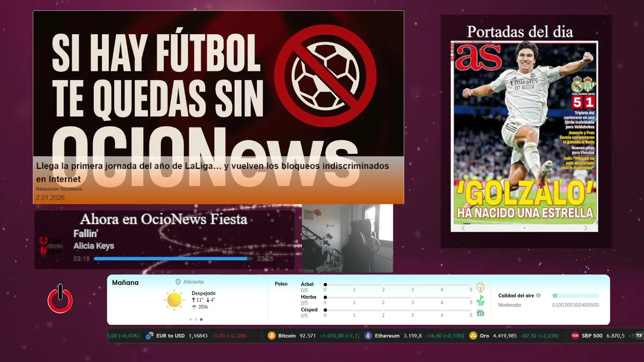Click the webcam room video thumbnail
This screenshot has height=362, width=644.
347,238
